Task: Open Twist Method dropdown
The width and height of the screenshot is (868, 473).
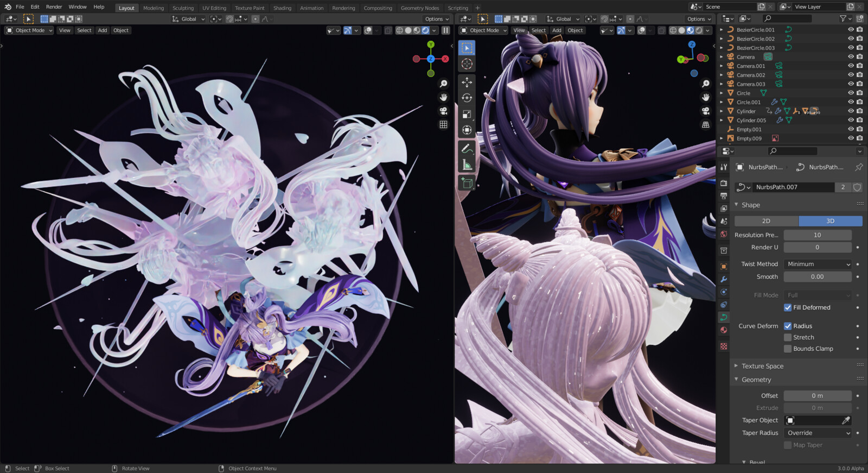Action: [x=818, y=264]
